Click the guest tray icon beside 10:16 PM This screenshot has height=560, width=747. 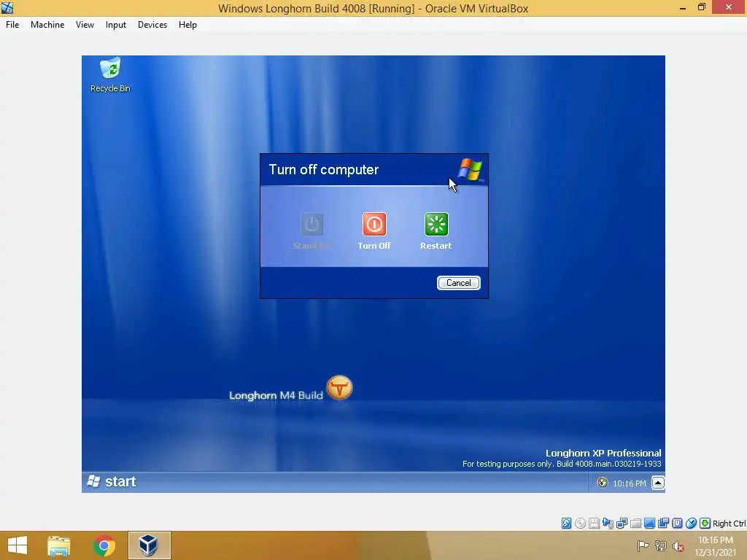[x=602, y=483]
